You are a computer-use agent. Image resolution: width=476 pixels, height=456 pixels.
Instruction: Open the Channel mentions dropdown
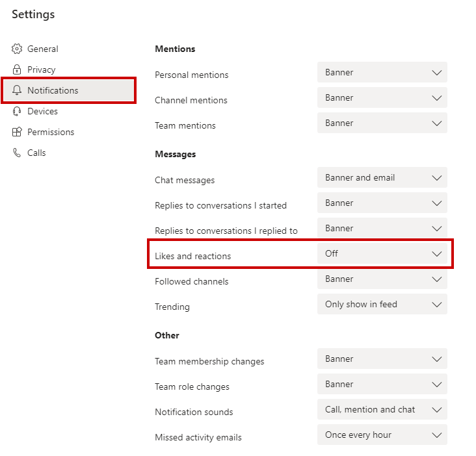382,98
